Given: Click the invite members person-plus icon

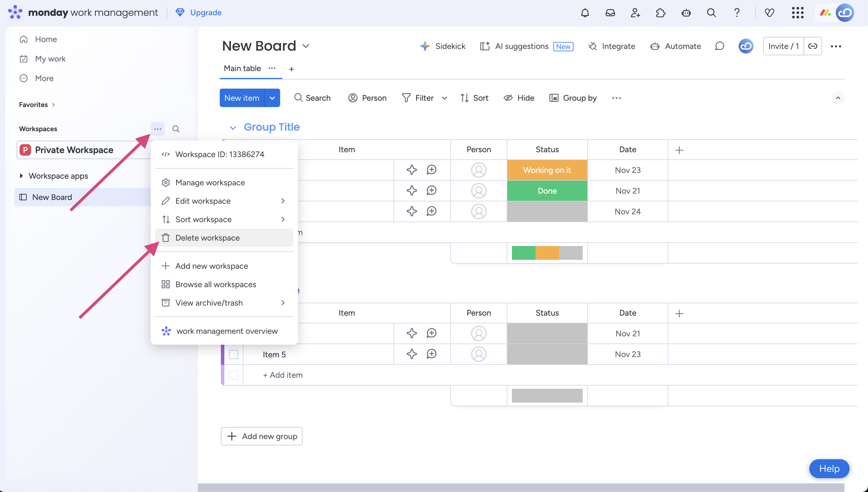Looking at the screenshot, I should coord(635,13).
